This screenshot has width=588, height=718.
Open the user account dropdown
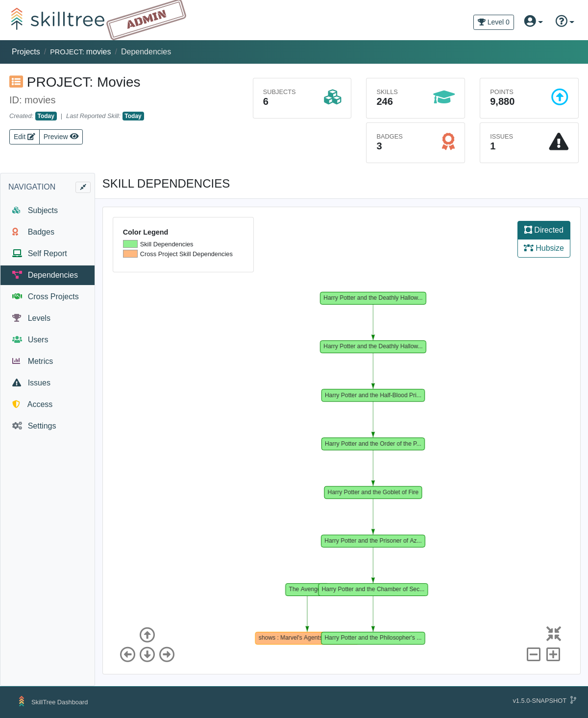(x=533, y=21)
